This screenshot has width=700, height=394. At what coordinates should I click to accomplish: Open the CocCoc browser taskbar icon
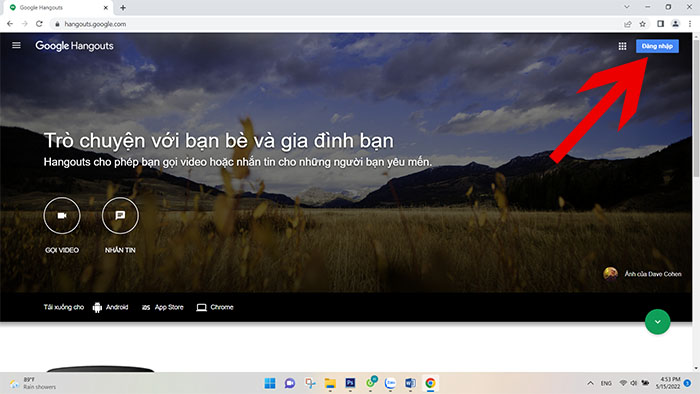click(x=371, y=382)
